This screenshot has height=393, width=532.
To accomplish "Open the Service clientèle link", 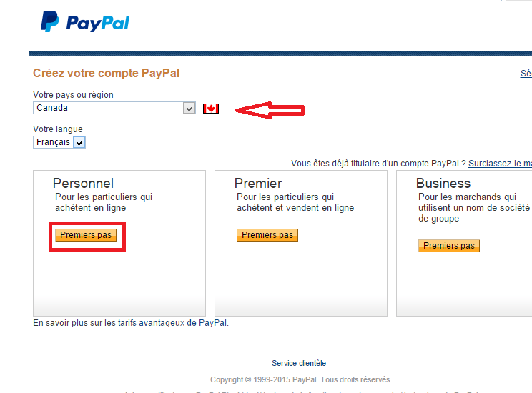I will click(x=299, y=363).
